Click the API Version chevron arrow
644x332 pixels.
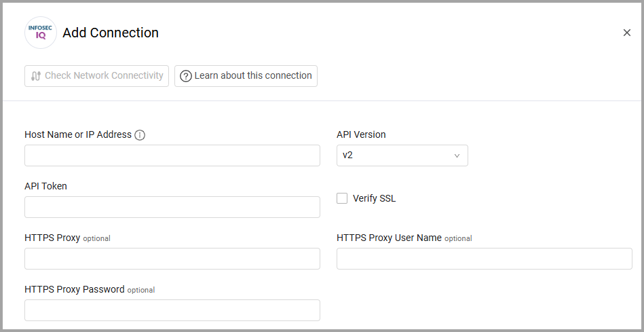point(457,155)
